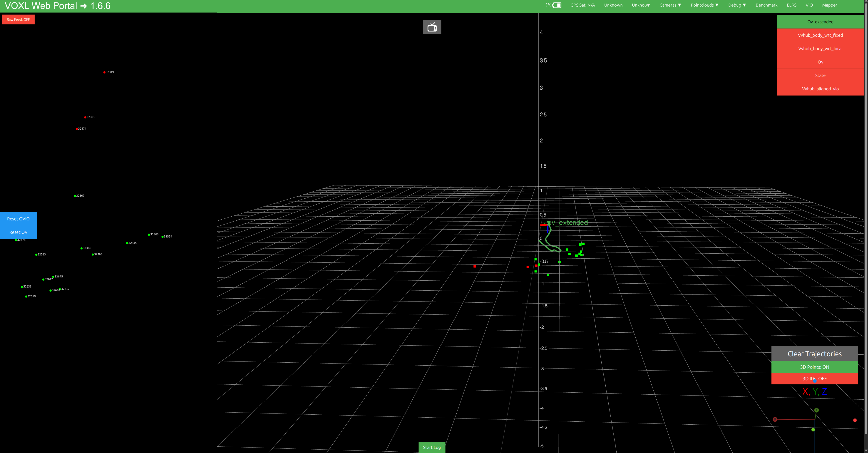Toggle 3D Points: ON
This screenshot has width=868, height=453.
pyautogui.click(x=814, y=367)
